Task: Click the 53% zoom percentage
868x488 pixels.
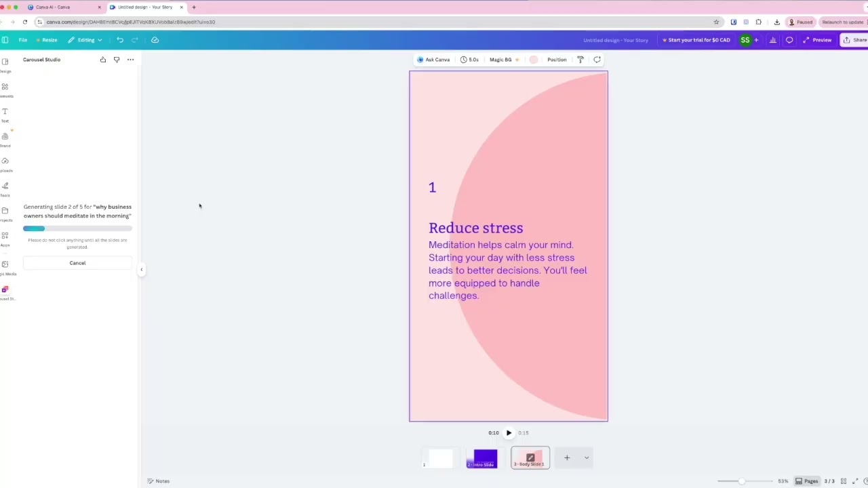Action: click(x=783, y=481)
